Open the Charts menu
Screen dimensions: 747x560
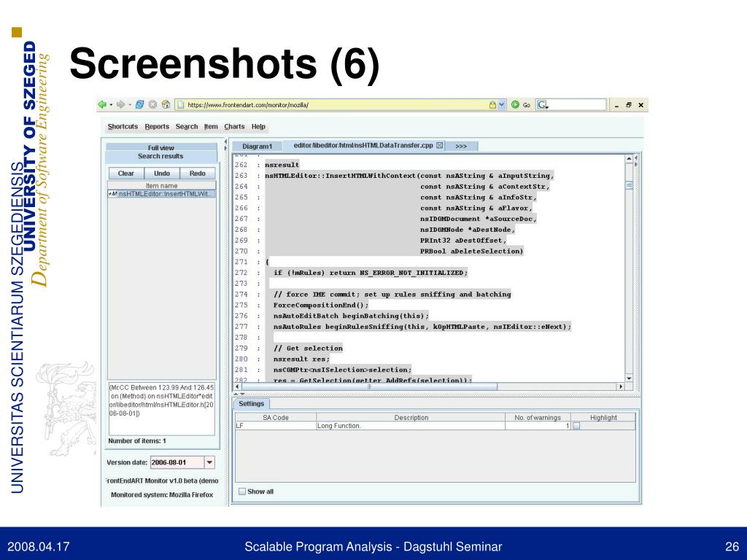coord(234,126)
